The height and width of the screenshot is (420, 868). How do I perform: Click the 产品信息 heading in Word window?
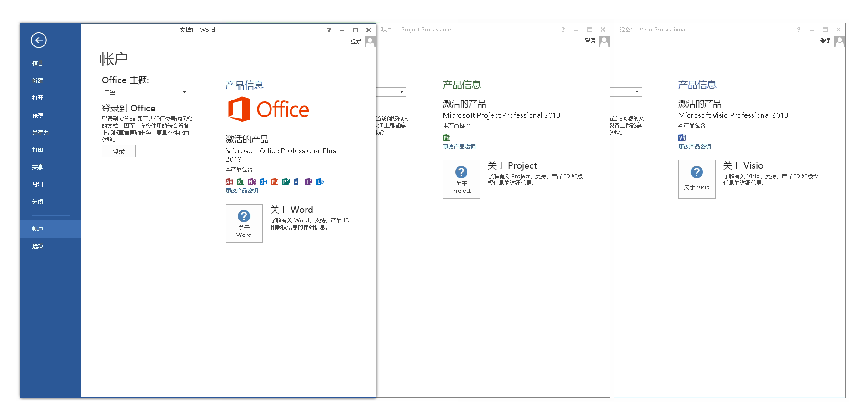pos(245,85)
